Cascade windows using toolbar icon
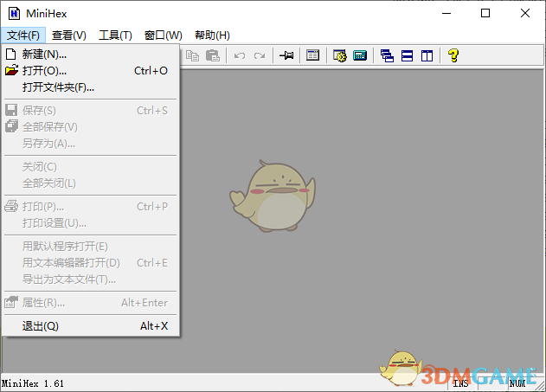Viewport: 546px width, 392px height. pyautogui.click(x=387, y=55)
